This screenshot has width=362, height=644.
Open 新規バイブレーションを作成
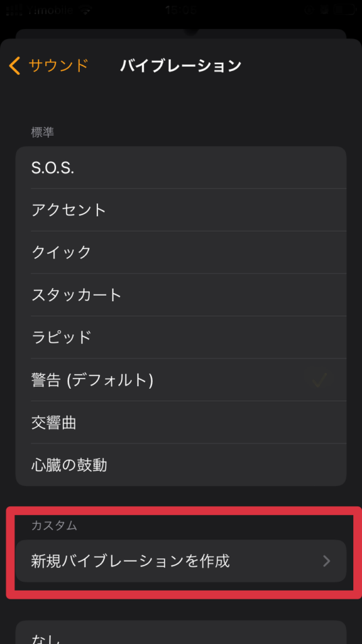tap(181, 561)
